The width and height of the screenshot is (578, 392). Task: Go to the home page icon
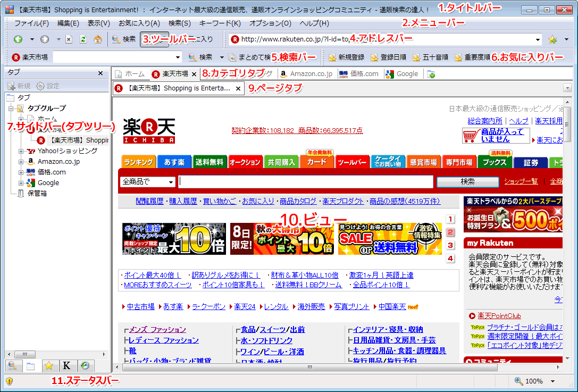coord(98,39)
